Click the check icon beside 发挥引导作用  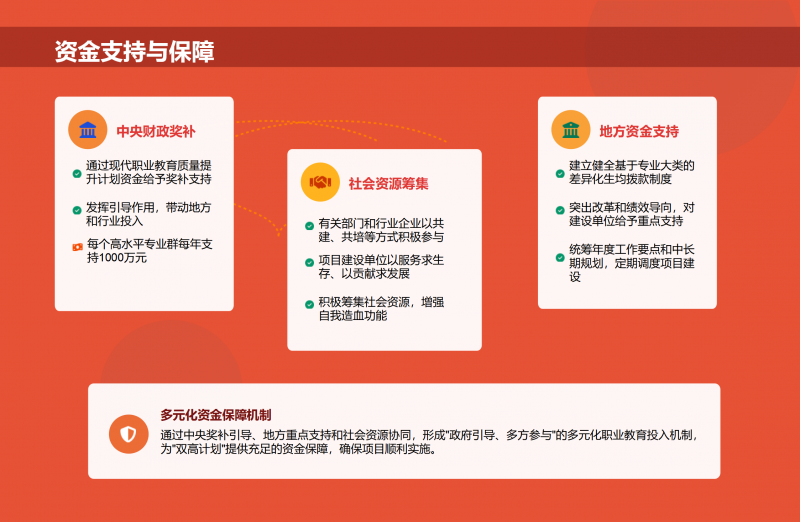pos(77,210)
